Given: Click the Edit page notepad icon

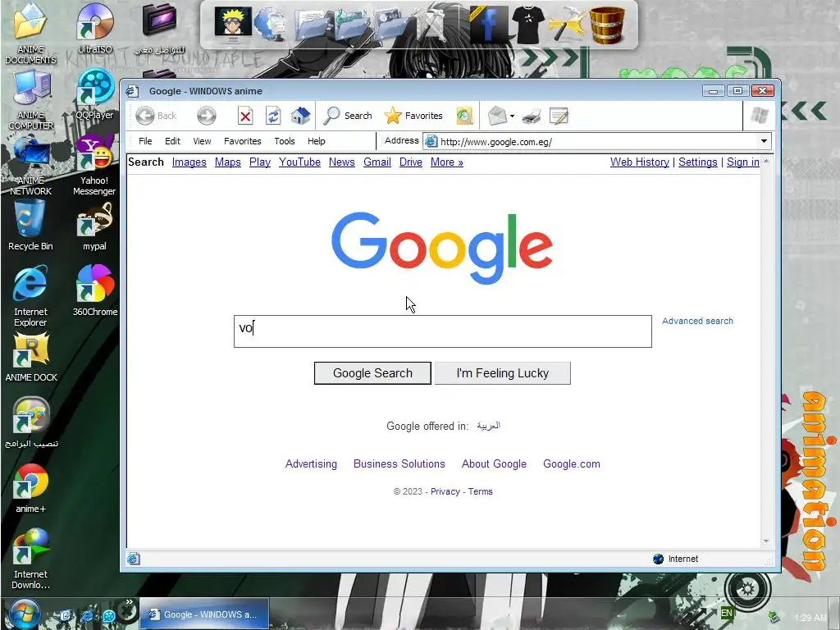Looking at the screenshot, I should [559, 116].
